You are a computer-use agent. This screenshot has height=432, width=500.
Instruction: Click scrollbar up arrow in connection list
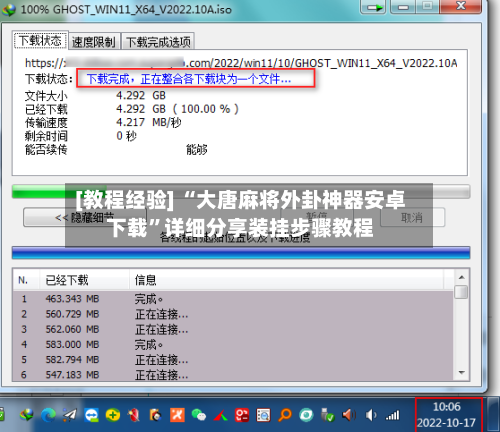click(462, 277)
